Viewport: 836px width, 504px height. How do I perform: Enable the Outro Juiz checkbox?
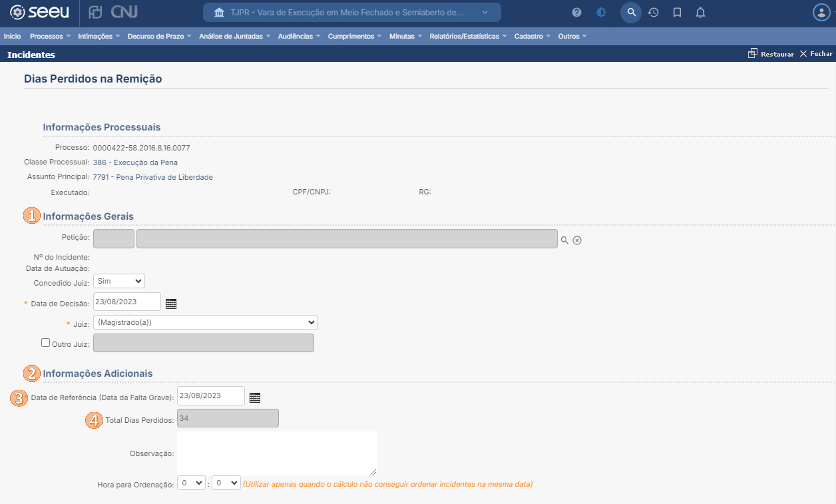(45, 343)
